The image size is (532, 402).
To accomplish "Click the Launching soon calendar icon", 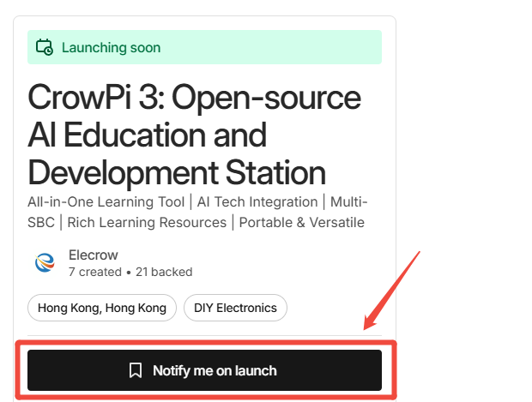I will tap(45, 47).
